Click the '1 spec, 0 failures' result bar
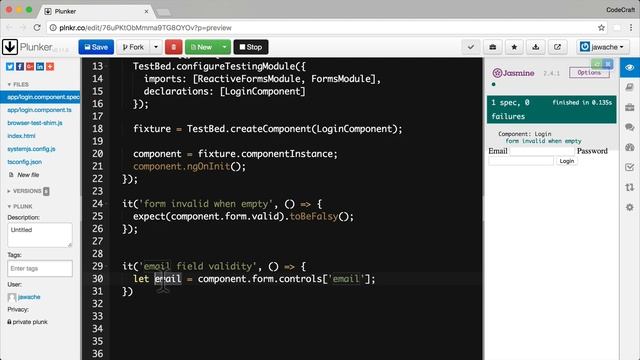This screenshot has height=360, width=640. pos(551,109)
